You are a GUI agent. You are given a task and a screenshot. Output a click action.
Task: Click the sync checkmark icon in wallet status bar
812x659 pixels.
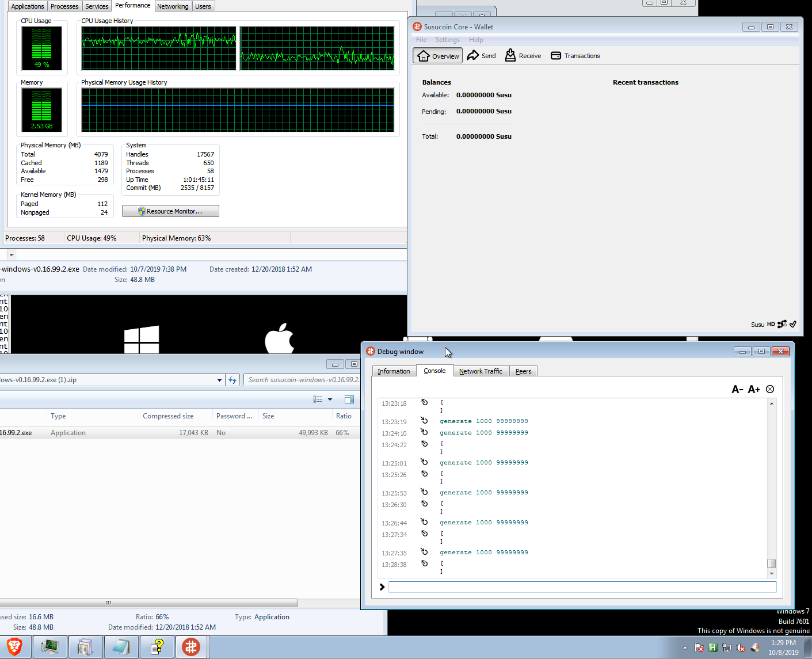pos(793,324)
